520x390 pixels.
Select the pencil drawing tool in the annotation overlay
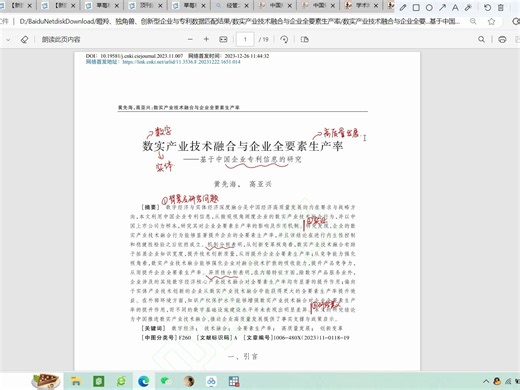click(x=403, y=7)
